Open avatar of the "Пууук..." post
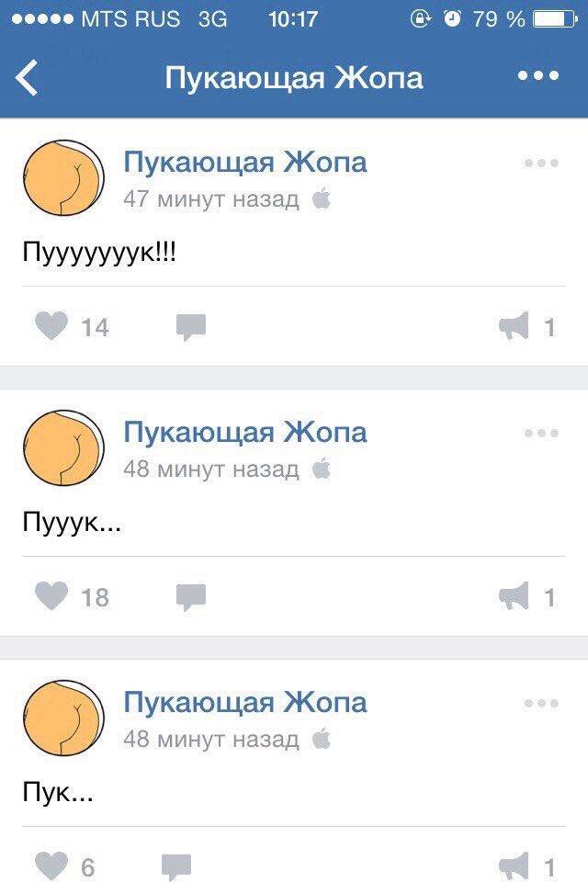Viewport: 588px width, 882px height. pos(63,447)
